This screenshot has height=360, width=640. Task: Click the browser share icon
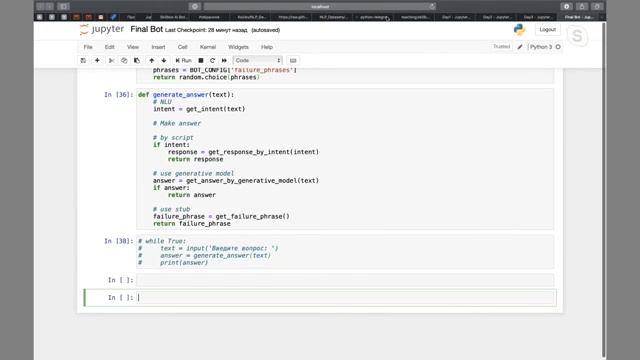(582, 7)
